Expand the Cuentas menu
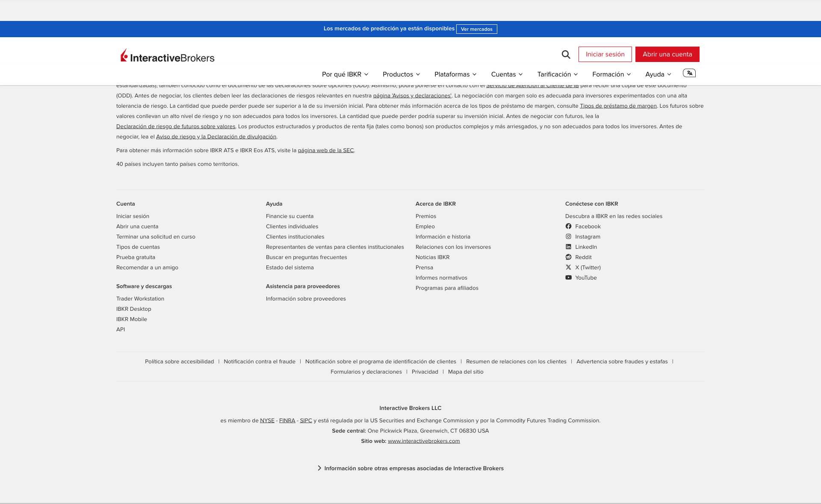This screenshot has height=504, width=821. [507, 74]
